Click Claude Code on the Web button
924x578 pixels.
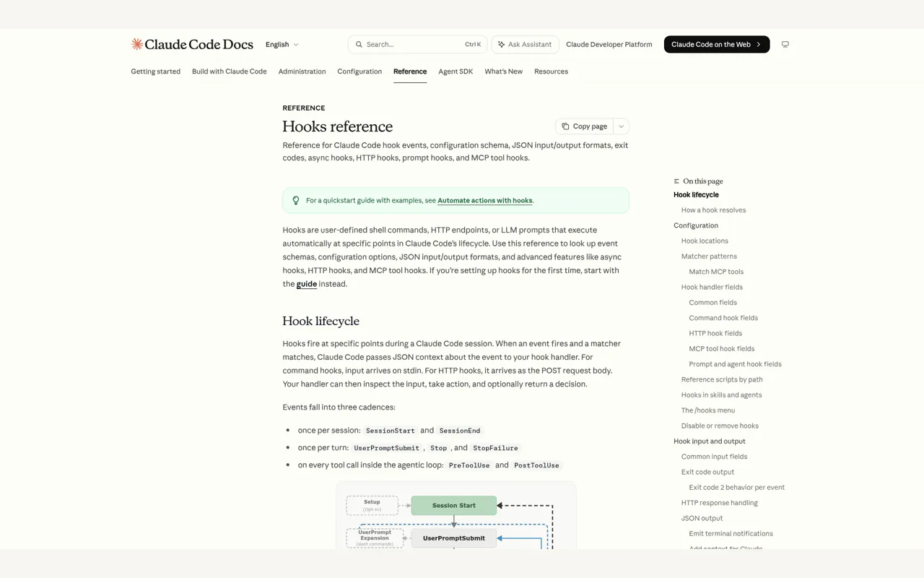(x=717, y=44)
